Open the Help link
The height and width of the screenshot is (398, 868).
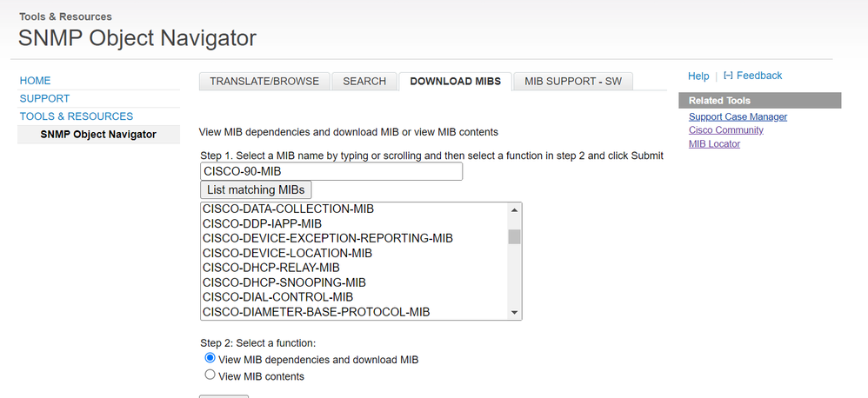pos(698,76)
